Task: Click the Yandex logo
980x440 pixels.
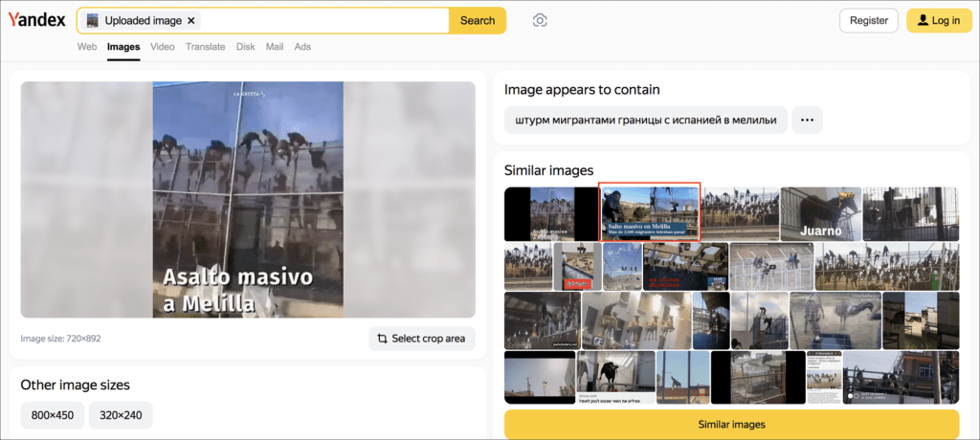Action: (x=36, y=20)
